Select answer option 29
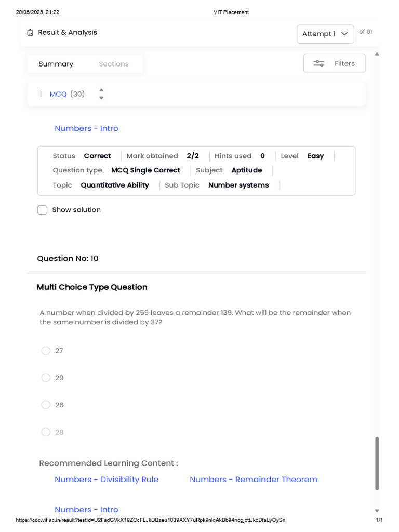This screenshot has height=532, width=399. (x=46, y=378)
